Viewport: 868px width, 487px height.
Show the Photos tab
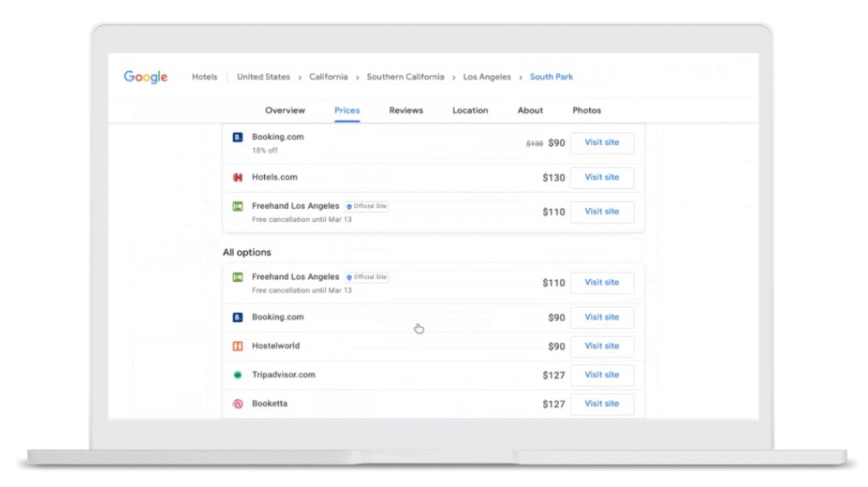point(587,111)
